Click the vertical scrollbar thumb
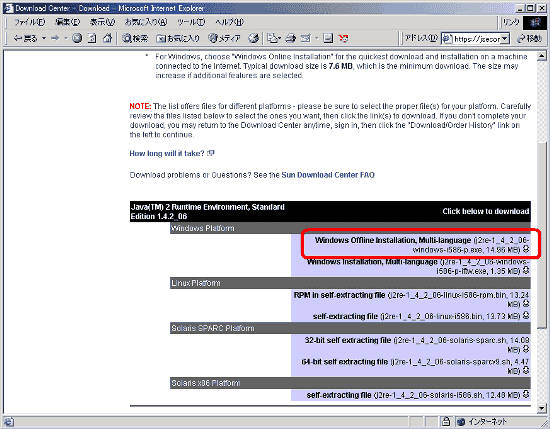550x429 pixels. coord(542,235)
